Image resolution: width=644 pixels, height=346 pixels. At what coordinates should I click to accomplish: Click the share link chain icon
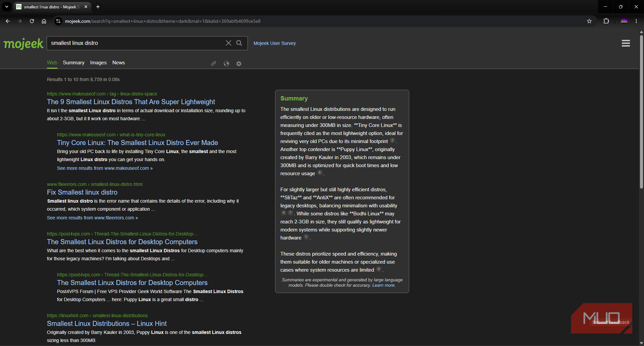coord(213,63)
